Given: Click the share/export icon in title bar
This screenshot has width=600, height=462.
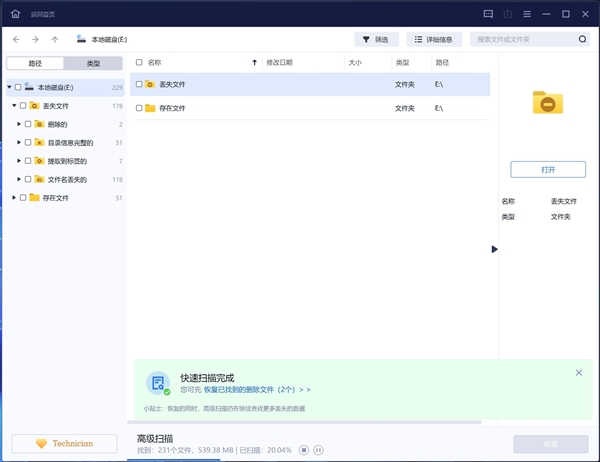Looking at the screenshot, I should coord(507,14).
